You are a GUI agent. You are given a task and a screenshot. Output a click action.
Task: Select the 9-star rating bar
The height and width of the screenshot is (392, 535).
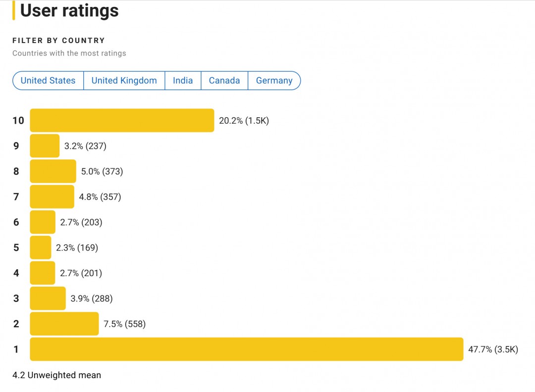coord(45,146)
